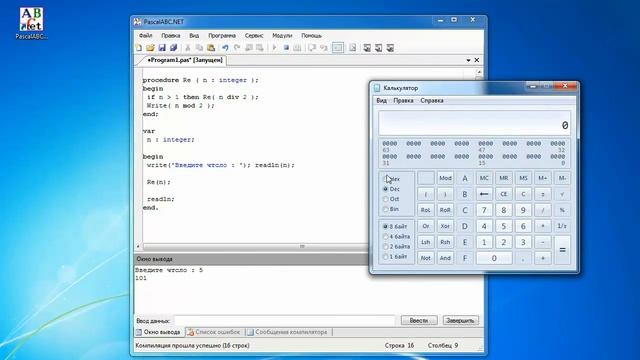640x360 pixels.
Task: Open the Модули menu
Action: [282, 36]
